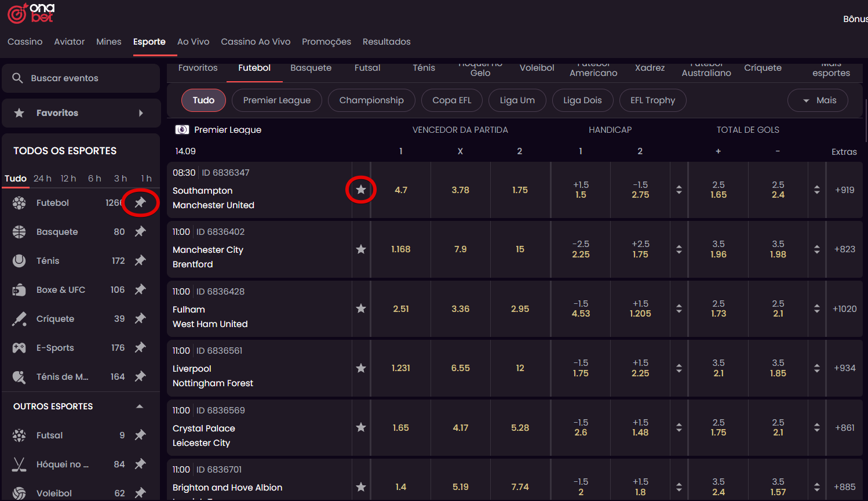Favorite the Liverpool vs Nottingham Forest match
The image size is (868, 501).
tap(361, 368)
